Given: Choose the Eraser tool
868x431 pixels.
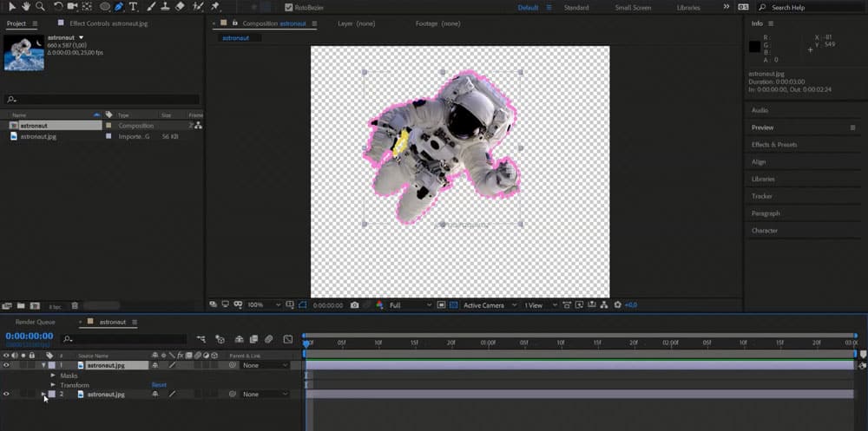Looking at the screenshot, I should (179, 7).
